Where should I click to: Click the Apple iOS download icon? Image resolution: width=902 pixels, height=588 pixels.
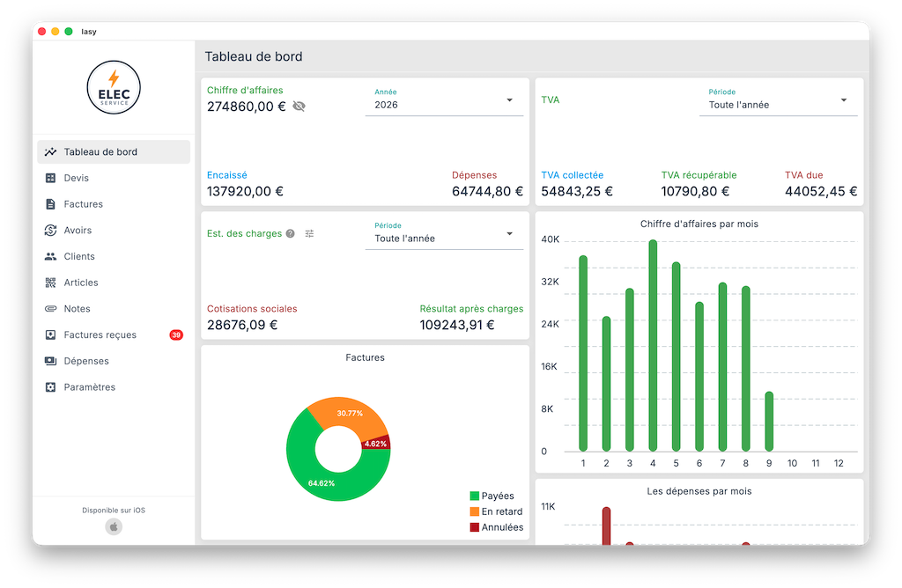114,526
